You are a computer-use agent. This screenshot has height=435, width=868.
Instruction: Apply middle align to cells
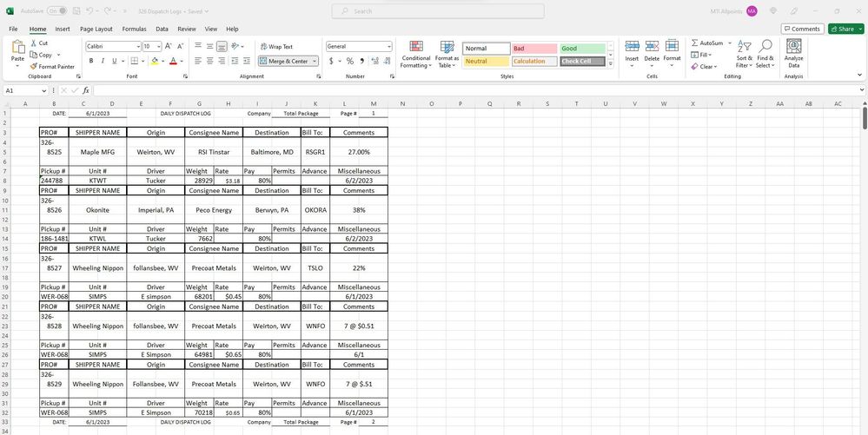click(209, 47)
